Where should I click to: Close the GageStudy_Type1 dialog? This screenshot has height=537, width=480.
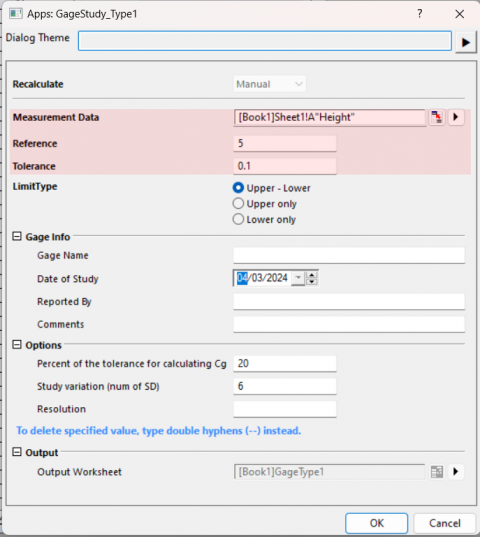point(459,14)
